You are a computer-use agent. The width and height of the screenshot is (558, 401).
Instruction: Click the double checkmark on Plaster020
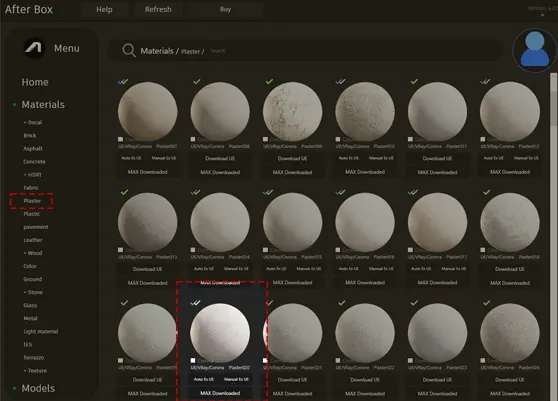(x=195, y=303)
